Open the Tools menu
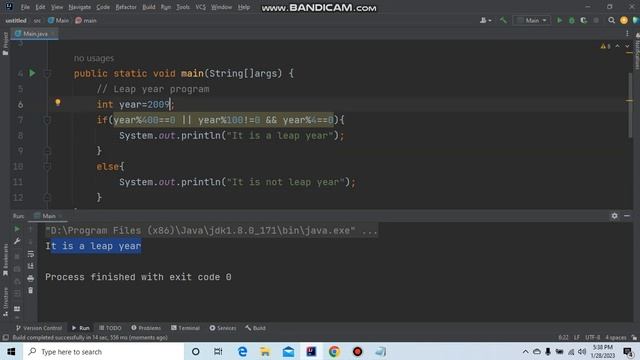Viewport: 640px width, 360px height. pyautogui.click(x=183, y=7)
